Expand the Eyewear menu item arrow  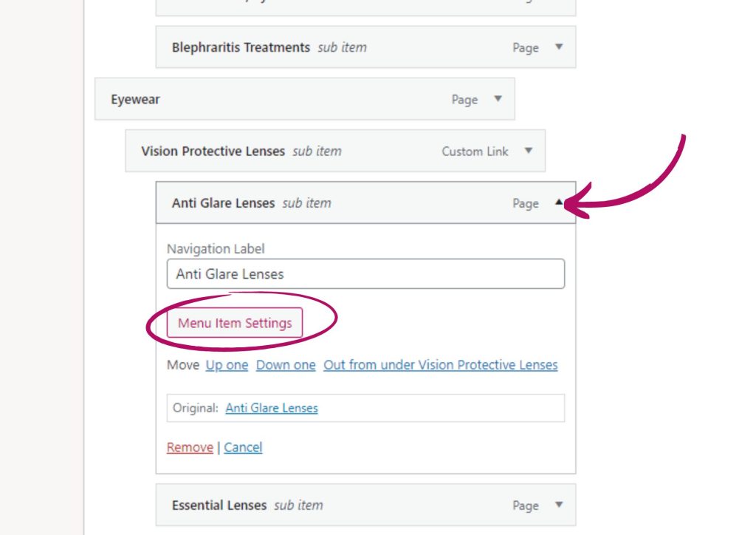pos(498,99)
